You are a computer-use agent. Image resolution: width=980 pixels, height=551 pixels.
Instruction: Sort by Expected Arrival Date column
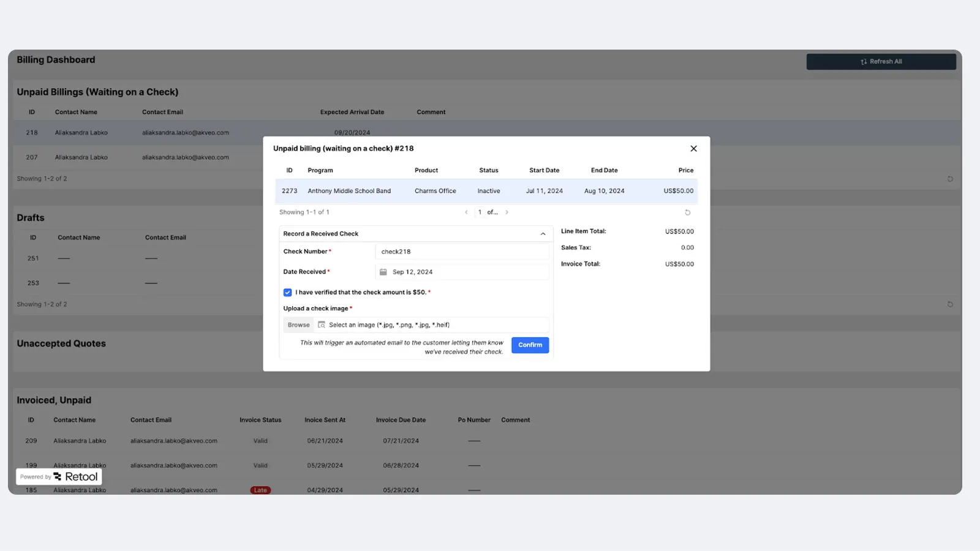(352, 112)
